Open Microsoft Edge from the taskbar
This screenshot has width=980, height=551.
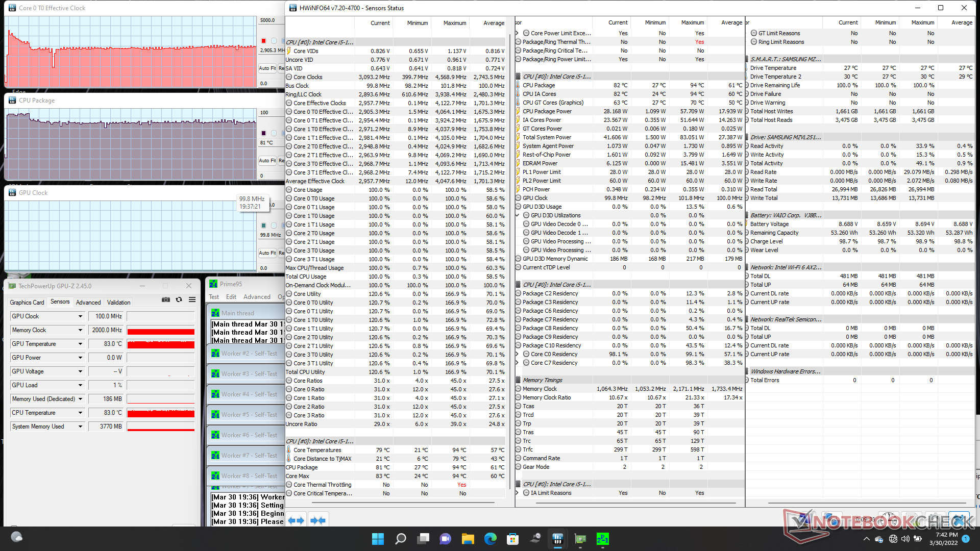click(491, 539)
